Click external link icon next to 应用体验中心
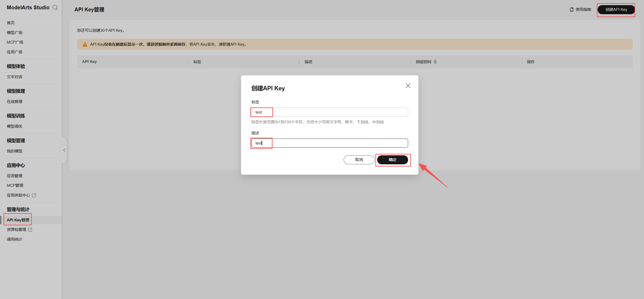This screenshot has width=644, height=299. coord(34,195)
